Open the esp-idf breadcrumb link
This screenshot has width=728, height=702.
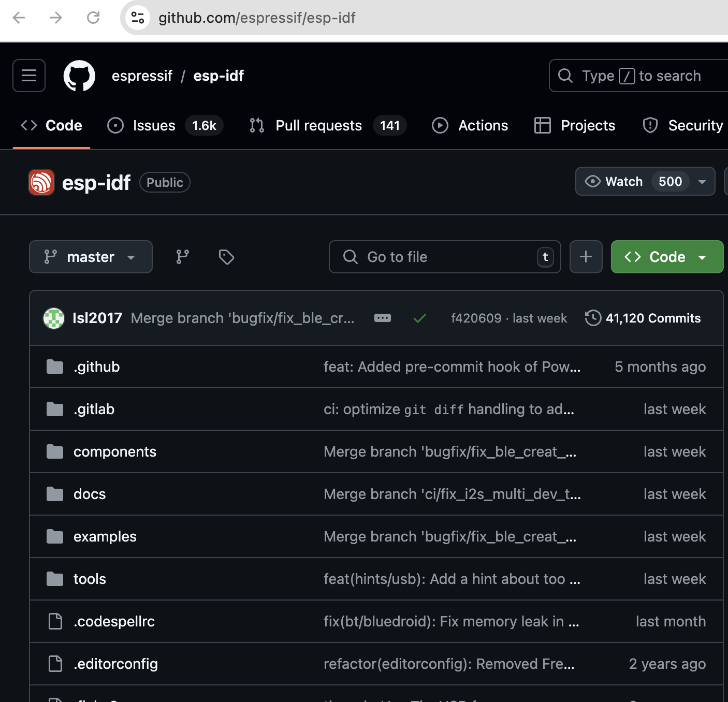(219, 76)
